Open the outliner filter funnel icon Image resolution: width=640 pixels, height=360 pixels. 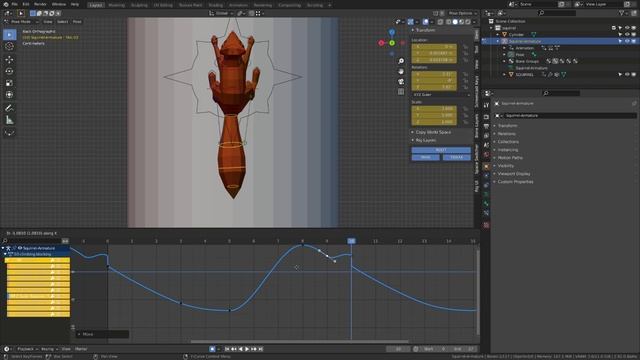pyautogui.click(x=622, y=13)
